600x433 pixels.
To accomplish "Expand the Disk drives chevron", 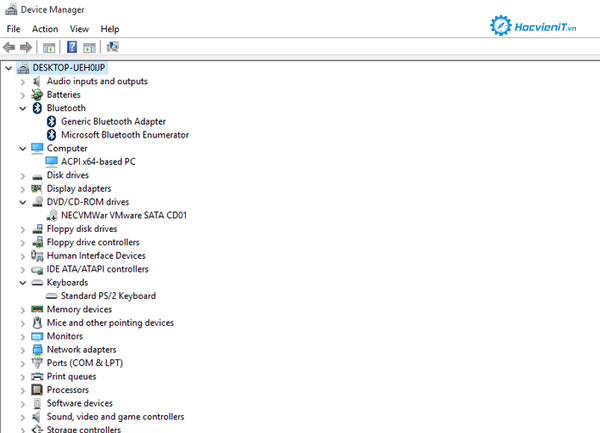I will coord(23,176).
